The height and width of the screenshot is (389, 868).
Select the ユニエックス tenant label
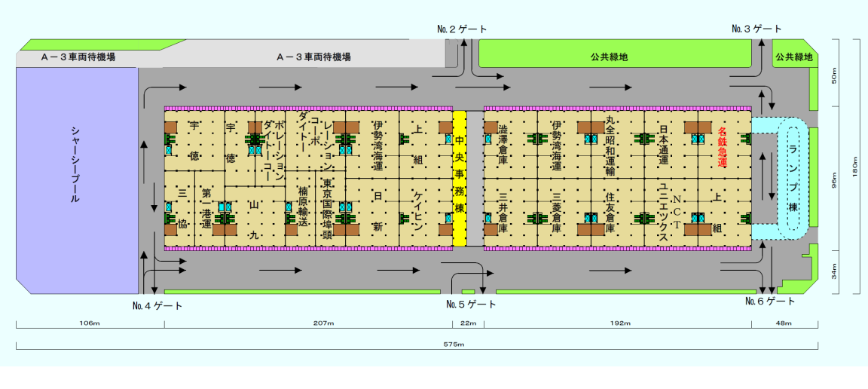pos(662,213)
